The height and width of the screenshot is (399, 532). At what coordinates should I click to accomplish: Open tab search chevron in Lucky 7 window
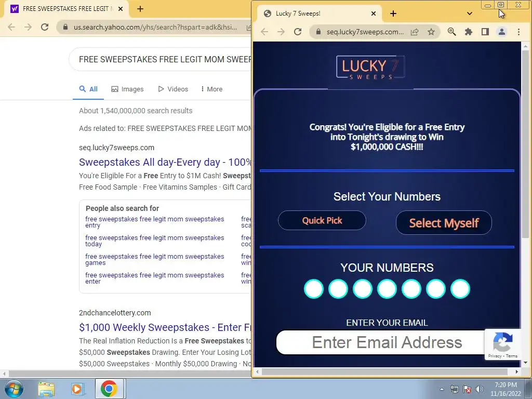coord(470,14)
